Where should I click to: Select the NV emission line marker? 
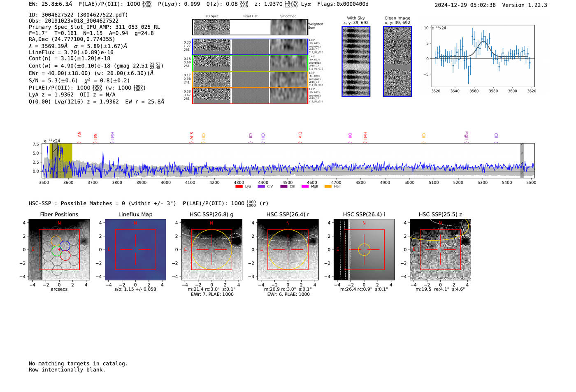pos(79,137)
